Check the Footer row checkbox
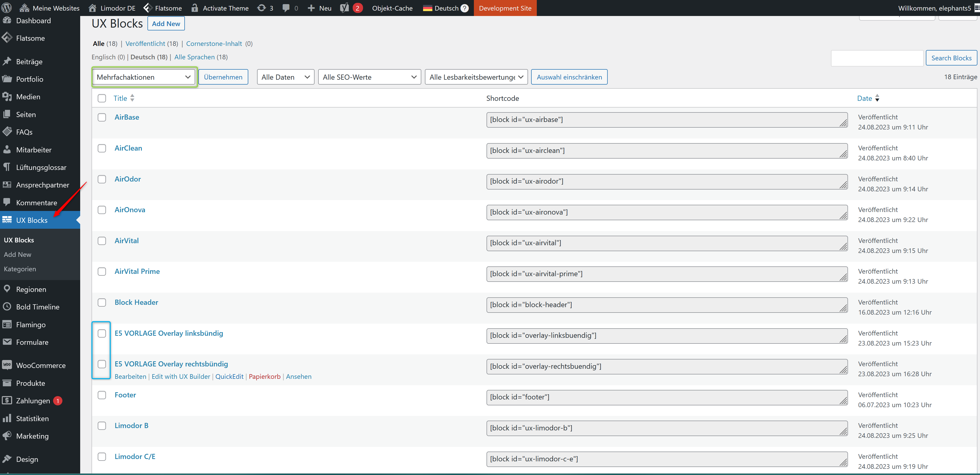Image resolution: width=980 pixels, height=475 pixels. point(102,395)
